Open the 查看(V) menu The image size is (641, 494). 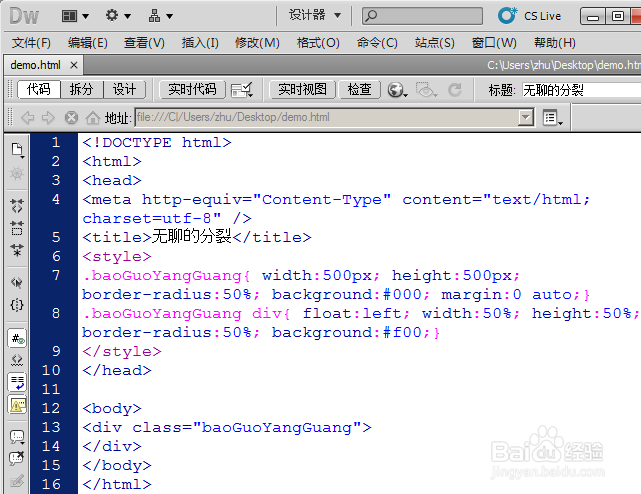144,43
